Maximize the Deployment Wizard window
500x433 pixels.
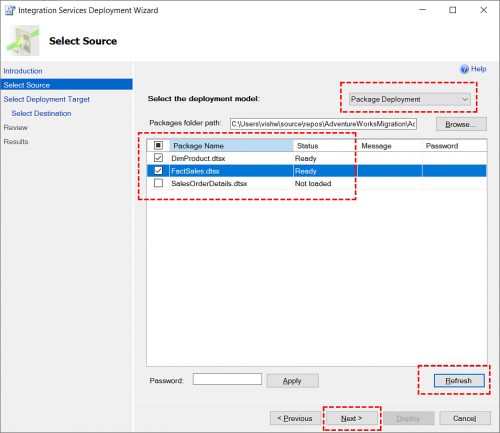452,10
